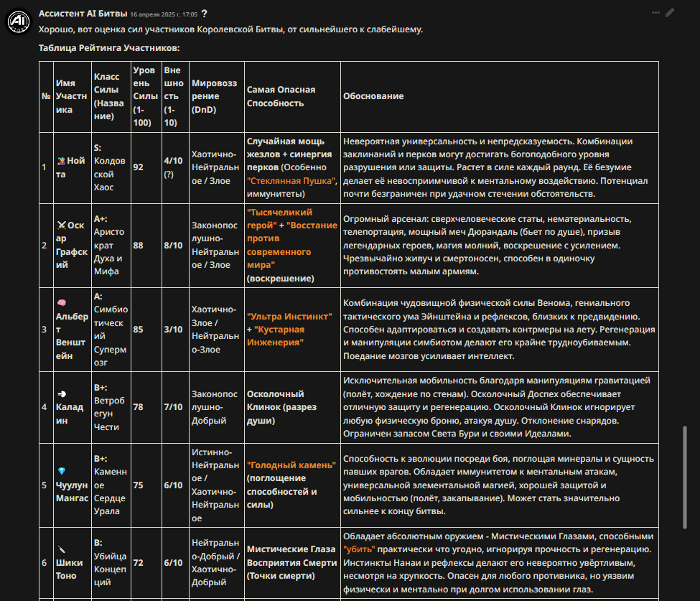Click orange text "Тысячеликий герой"
Screen dimensions: 700x601
[279, 219]
